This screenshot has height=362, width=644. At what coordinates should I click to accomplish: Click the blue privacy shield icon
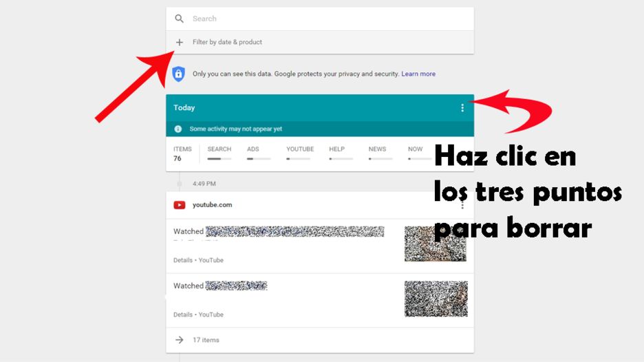(178, 74)
